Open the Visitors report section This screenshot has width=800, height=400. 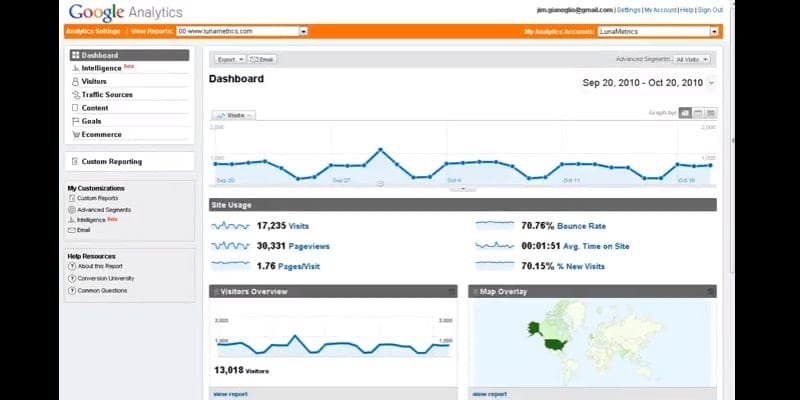[x=94, y=82]
